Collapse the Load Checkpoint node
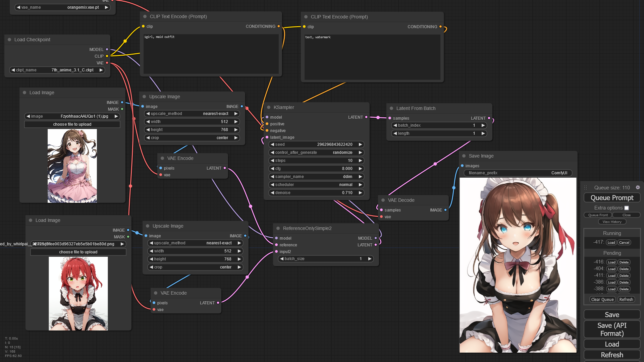The image size is (644, 362). pyautogui.click(x=9, y=39)
